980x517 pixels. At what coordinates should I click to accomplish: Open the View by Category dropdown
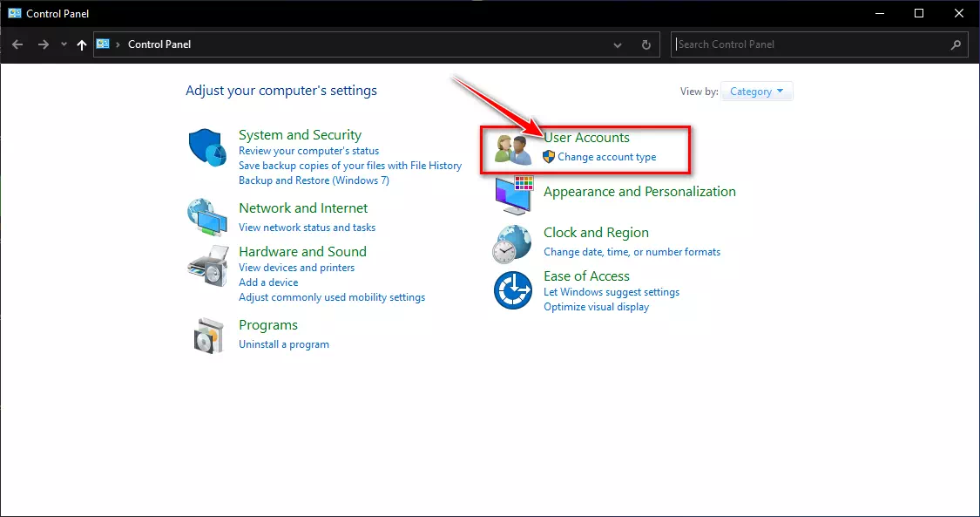pos(756,92)
